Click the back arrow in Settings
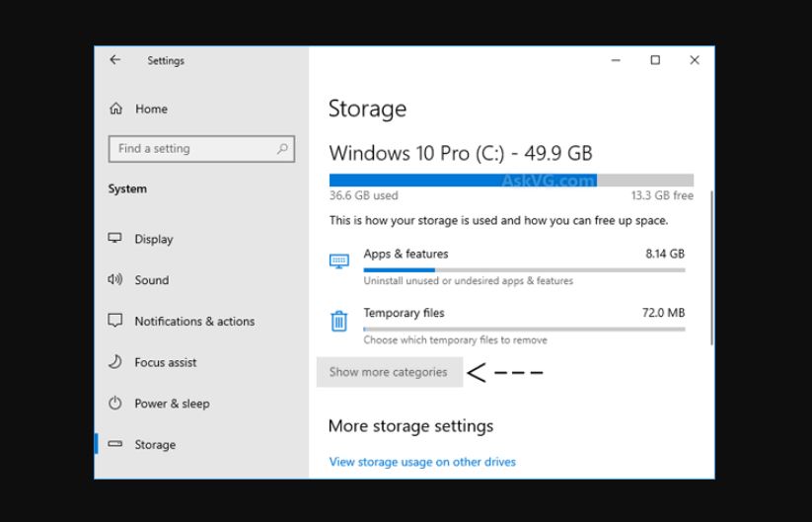The height and width of the screenshot is (522, 812). point(115,60)
